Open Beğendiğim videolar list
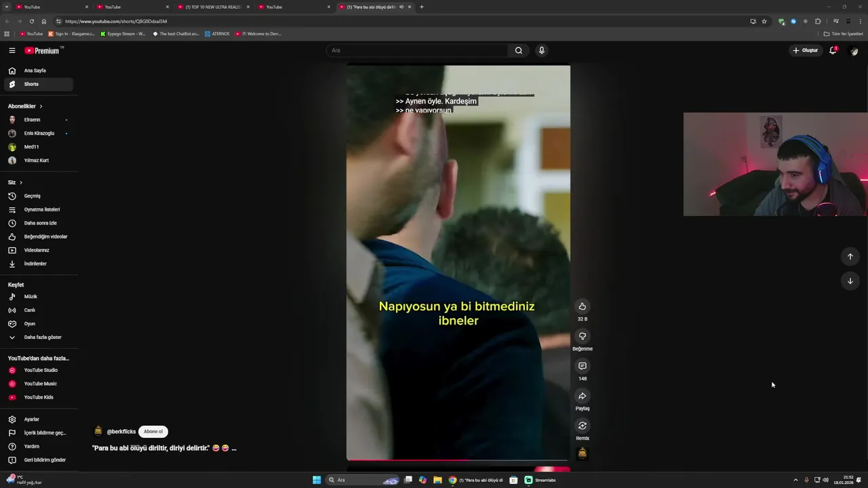The image size is (868, 488). coord(38,237)
